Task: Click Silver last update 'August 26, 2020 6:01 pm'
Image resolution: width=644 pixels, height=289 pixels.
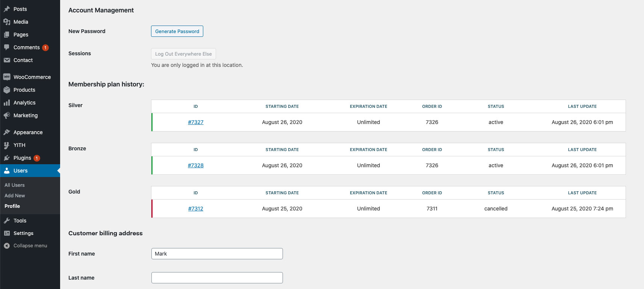Action: click(x=582, y=122)
